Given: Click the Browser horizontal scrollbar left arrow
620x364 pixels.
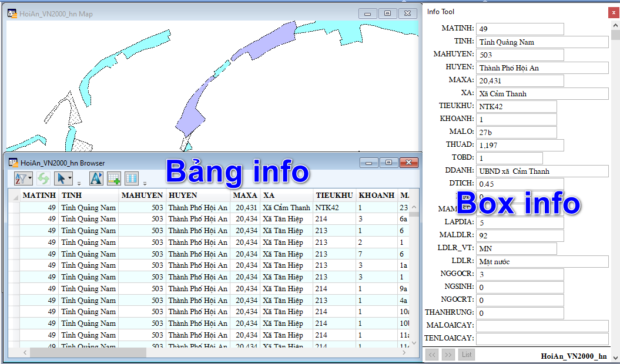Looking at the screenshot, I should 25,352.
